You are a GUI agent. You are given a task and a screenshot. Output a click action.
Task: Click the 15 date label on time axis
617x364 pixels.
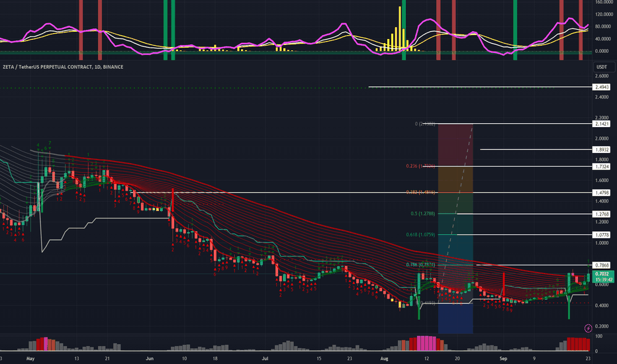pyautogui.click(x=318, y=359)
